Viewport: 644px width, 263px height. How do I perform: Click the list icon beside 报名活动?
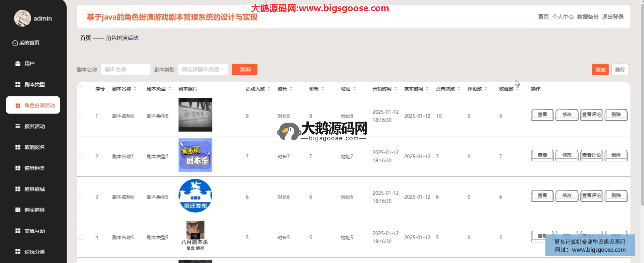pyautogui.click(x=18, y=126)
